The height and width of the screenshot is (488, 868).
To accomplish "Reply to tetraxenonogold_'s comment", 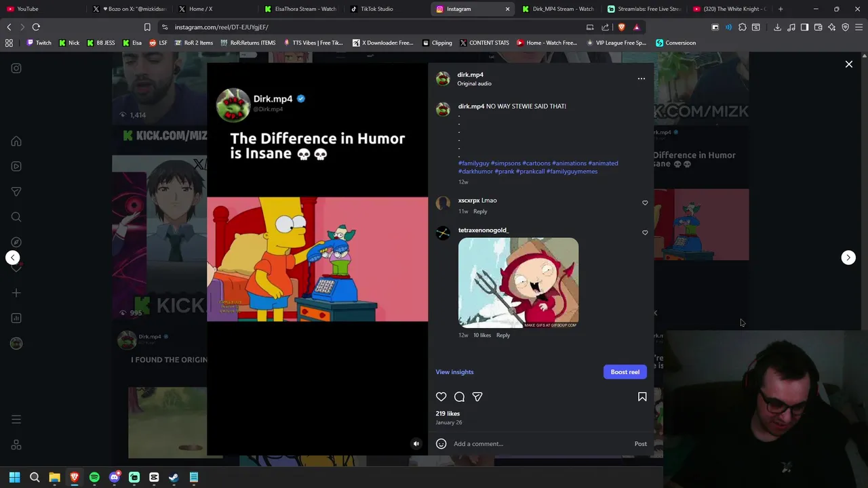I will point(503,335).
